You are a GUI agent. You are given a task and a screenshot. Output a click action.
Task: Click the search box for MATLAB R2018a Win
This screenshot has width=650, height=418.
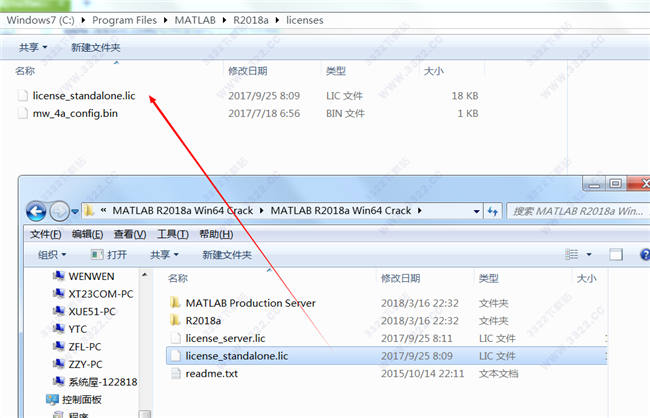tap(578, 211)
